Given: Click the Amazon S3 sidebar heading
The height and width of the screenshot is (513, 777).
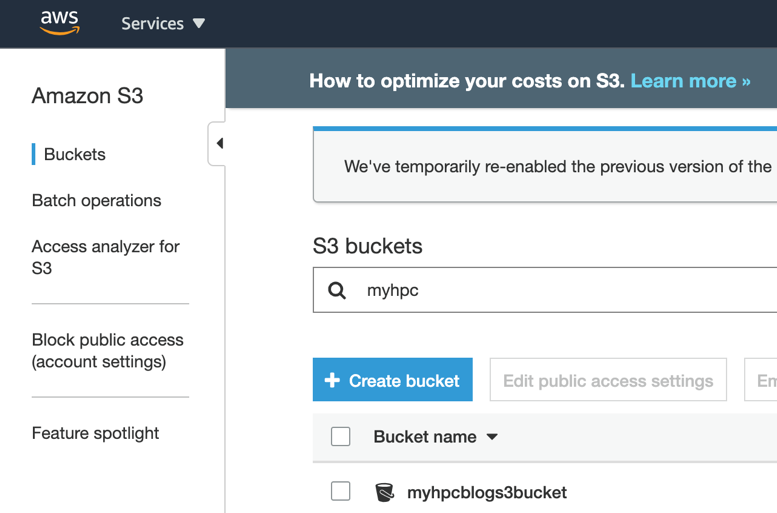Looking at the screenshot, I should tap(87, 96).
